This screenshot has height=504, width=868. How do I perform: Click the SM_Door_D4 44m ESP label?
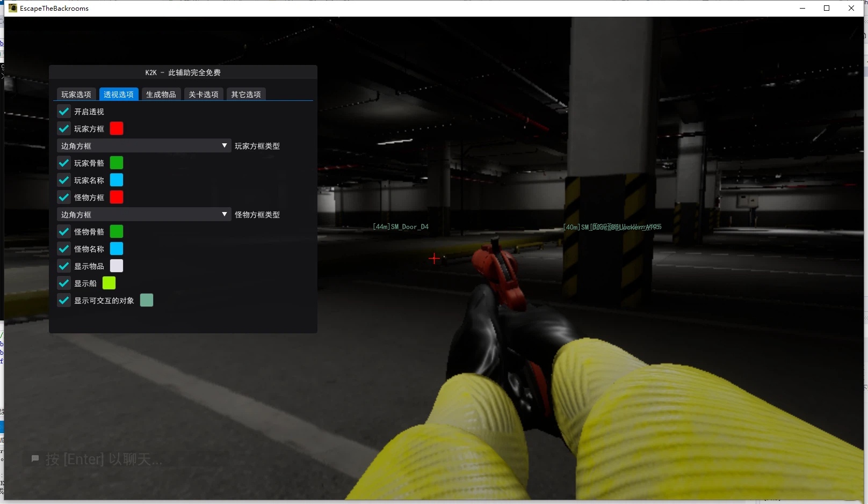point(401,227)
